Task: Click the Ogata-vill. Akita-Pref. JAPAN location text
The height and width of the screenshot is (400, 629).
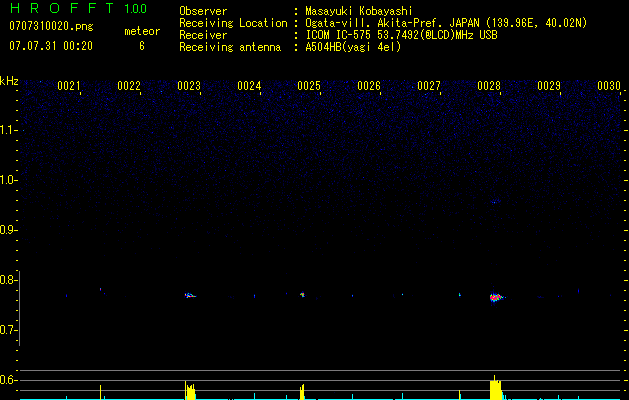Action: (446, 23)
